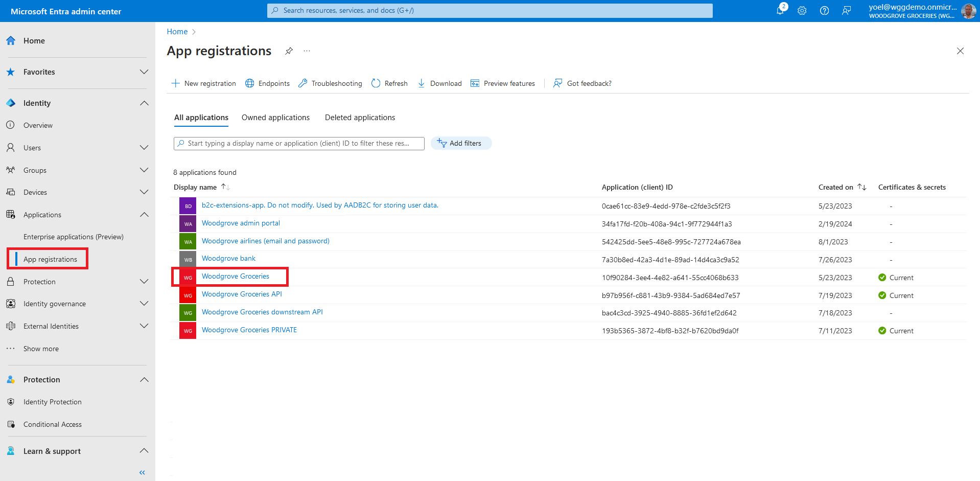Switch to the Owned applications tab
This screenshot has height=481, width=980.
(x=275, y=118)
